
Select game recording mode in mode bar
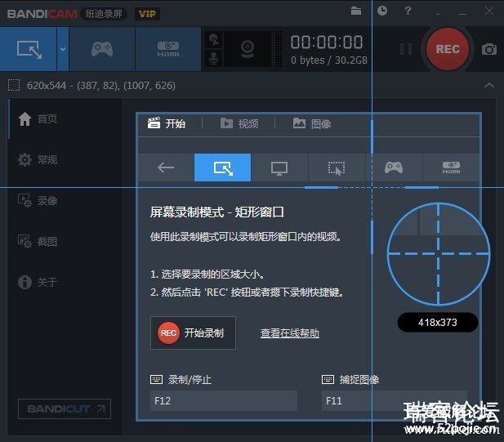(394, 167)
